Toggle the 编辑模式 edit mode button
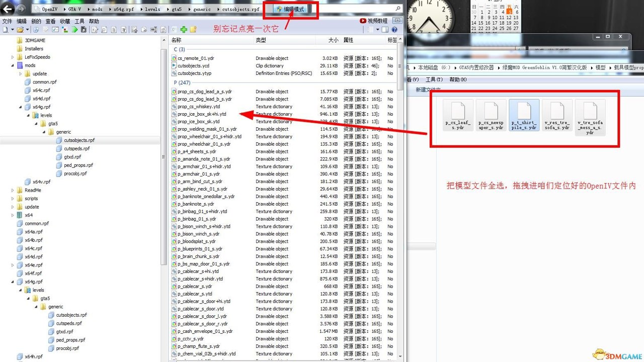The image size is (644, 362). pos(292,9)
